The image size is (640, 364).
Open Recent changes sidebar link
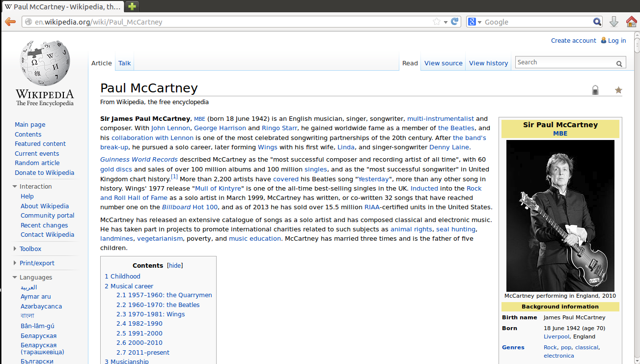44,225
